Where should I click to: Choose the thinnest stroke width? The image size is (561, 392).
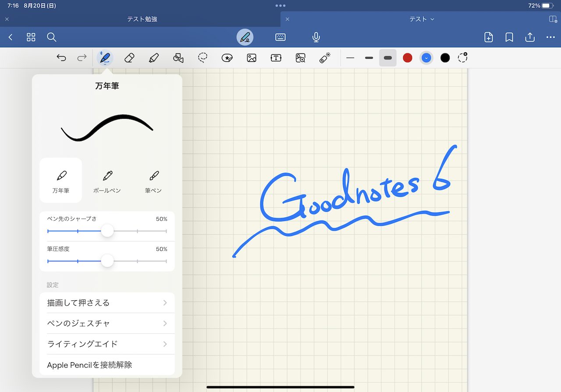pyautogui.click(x=350, y=58)
